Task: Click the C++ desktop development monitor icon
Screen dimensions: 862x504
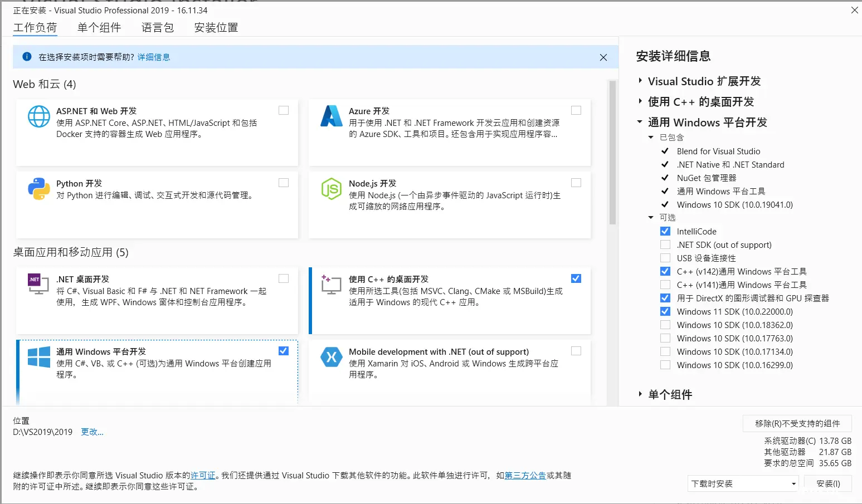Action: [331, 284]
